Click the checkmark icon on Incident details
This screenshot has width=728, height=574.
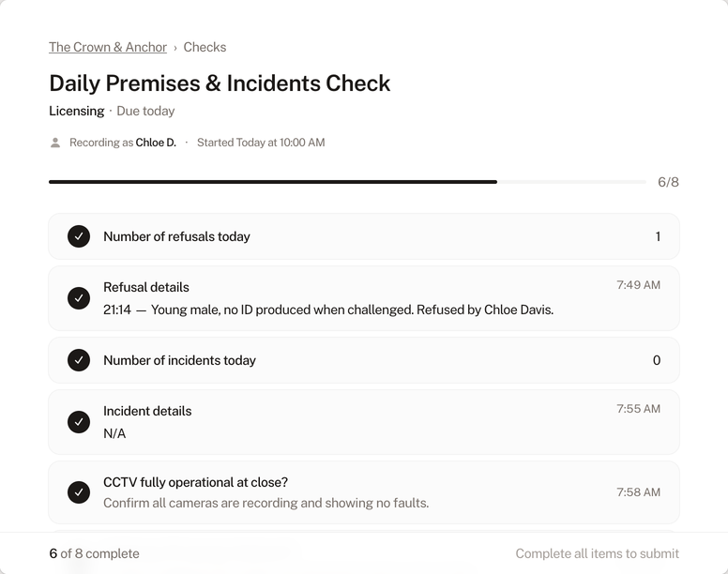(x=79, y=422)
